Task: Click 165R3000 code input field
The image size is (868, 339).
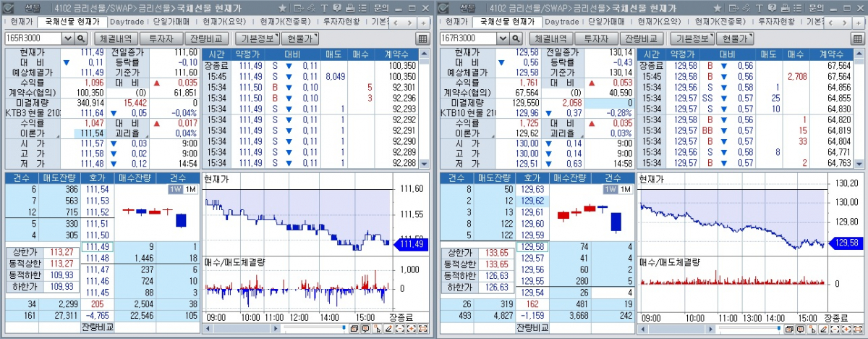Action: click(33, 38)
